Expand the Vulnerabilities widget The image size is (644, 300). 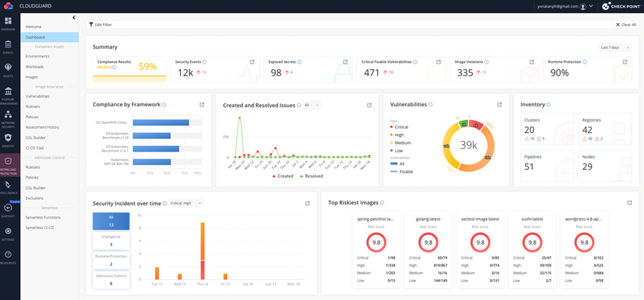pos(499,105)
